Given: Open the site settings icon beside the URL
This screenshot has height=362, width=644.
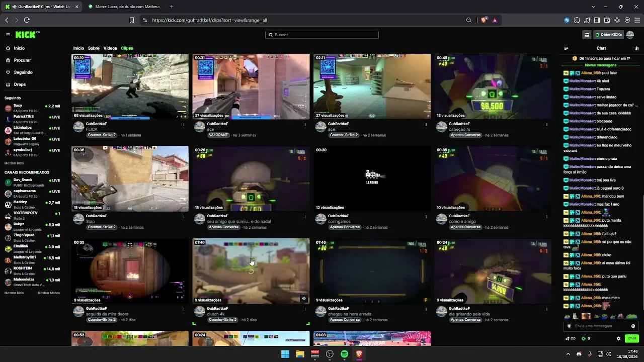Looking at the screenshot, I should [x=145, y=20].
